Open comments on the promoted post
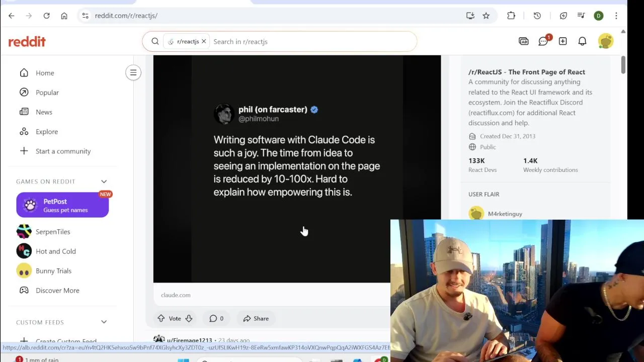The image size is (644, 362). (x=216, y=318)
